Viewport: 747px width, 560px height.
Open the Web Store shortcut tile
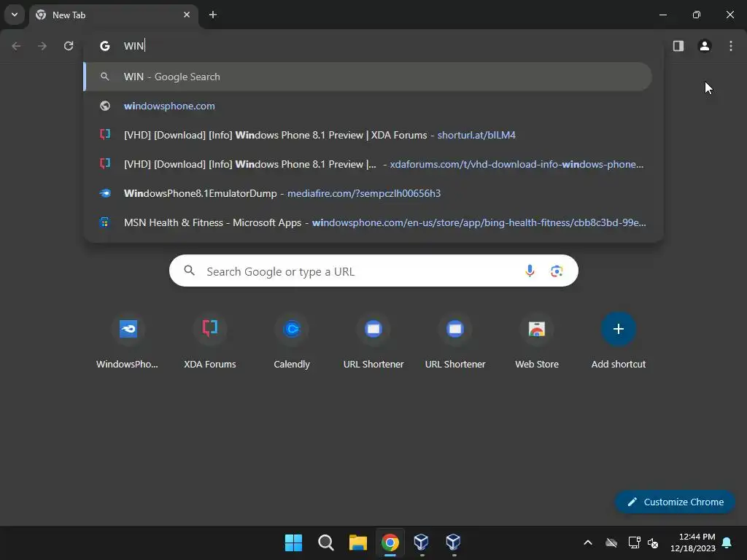(x=537, y=342)
